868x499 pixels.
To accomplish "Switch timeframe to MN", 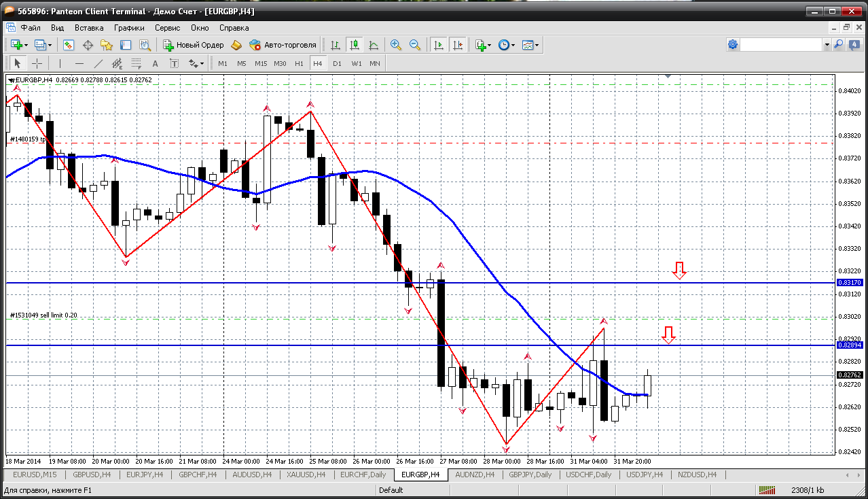I will (375, 63).
